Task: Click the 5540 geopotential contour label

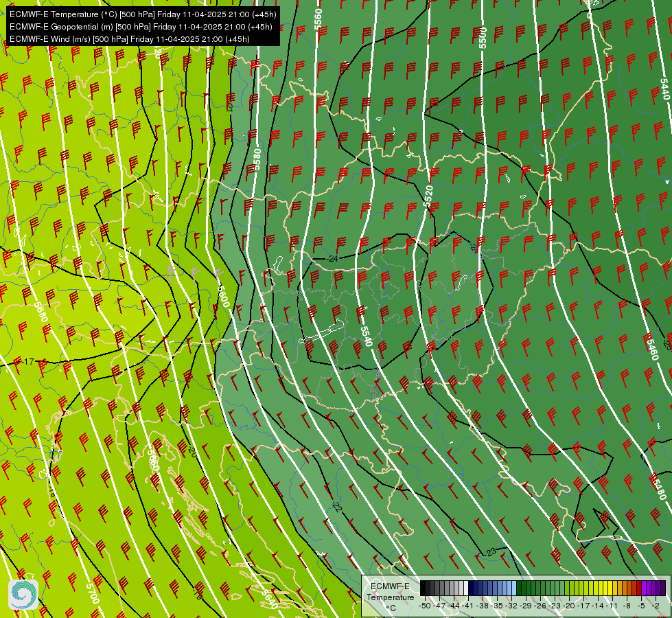Action: point(366,336)
